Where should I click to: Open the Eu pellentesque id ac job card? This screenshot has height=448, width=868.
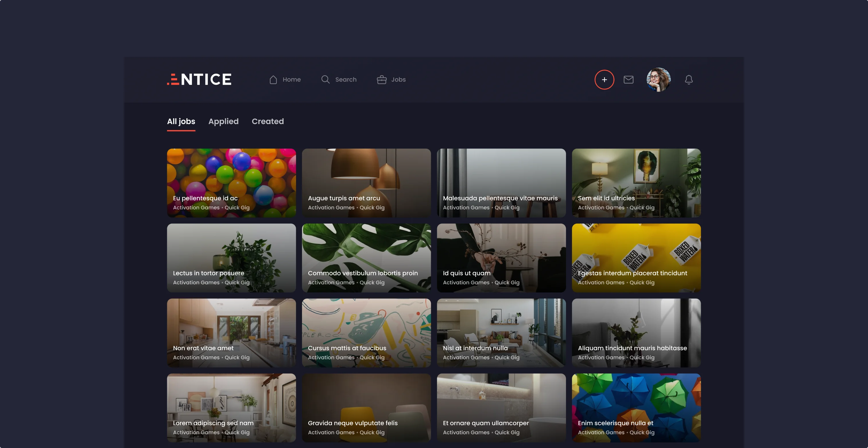pyautogui.click(x=231, y=183)
